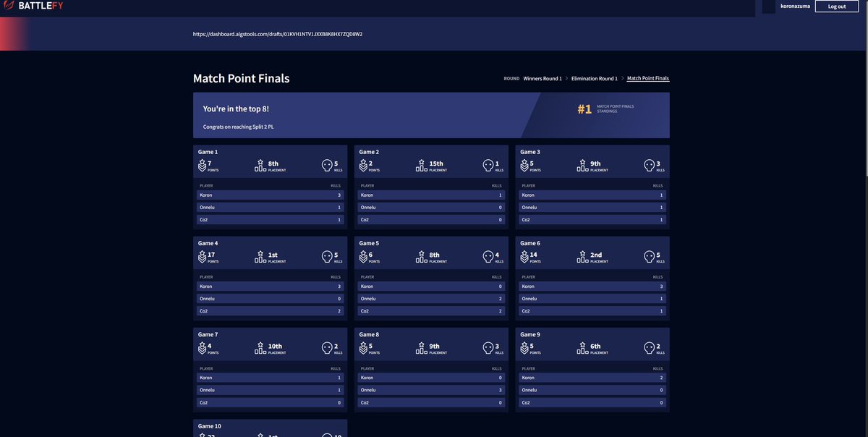Click the Log out button
This screenshot has height=437, width=868.
point(837,7)
